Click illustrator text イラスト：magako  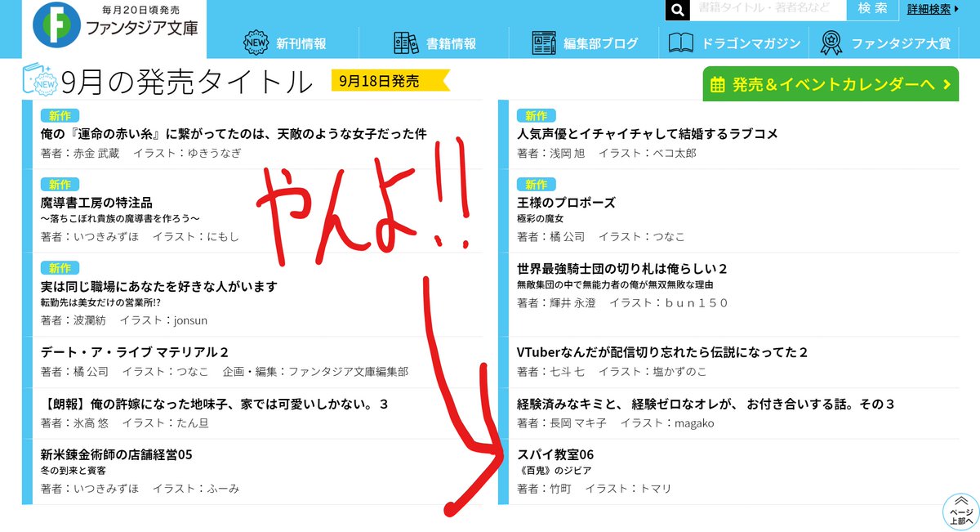(667, 424)
